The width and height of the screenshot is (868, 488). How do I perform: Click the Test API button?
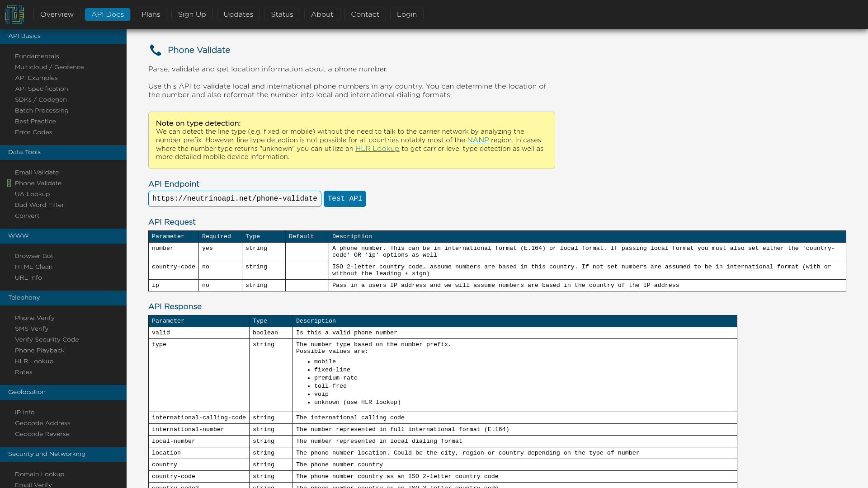(345, 199)
